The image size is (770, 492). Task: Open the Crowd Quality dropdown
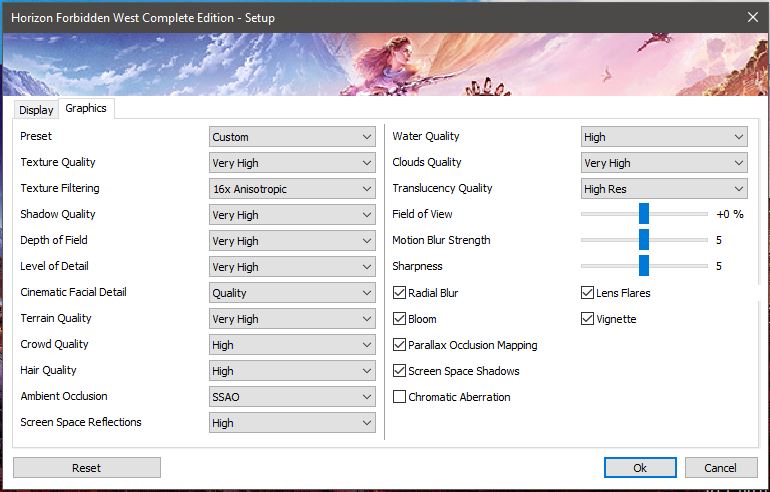tap(292, 345)
